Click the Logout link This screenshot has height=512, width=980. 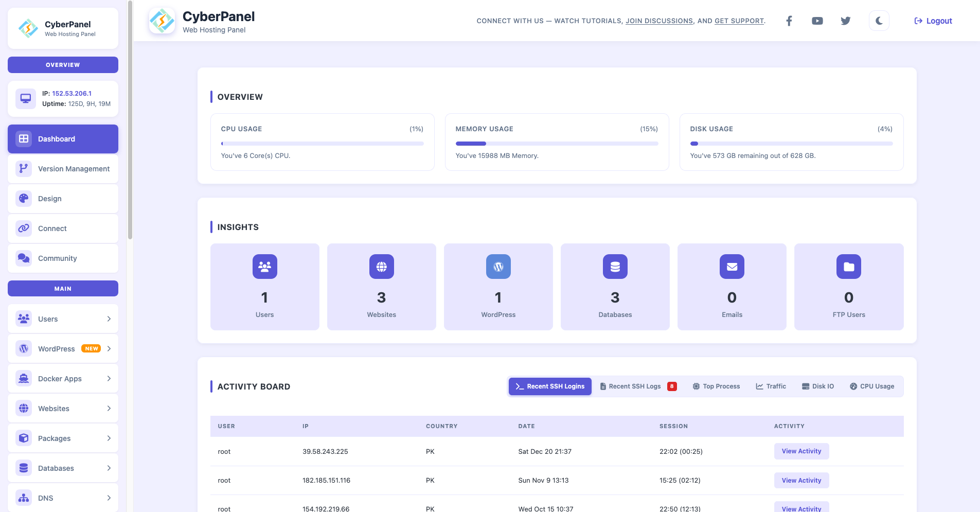pyautogui.click(x=932, y=21)
